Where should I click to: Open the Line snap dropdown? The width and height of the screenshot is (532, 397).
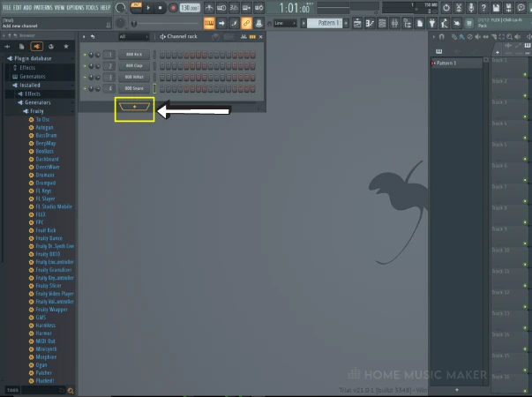coord(285,23)
